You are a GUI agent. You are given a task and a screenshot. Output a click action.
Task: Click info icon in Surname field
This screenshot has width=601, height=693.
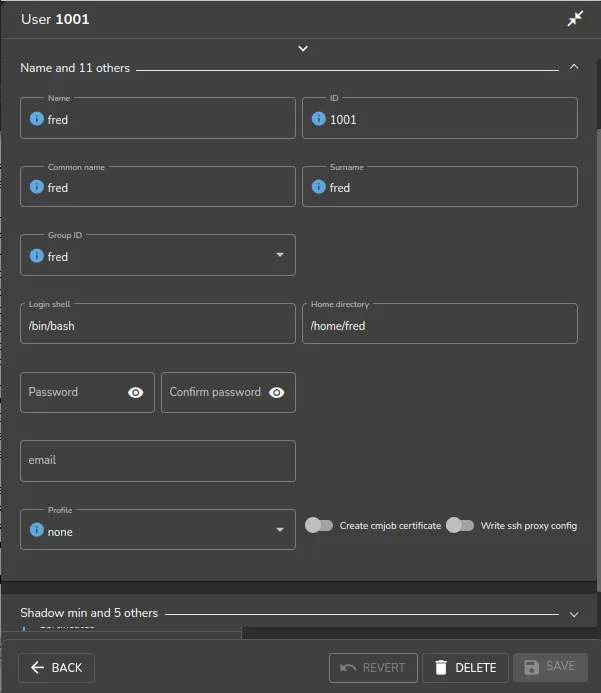pos(319,187)
